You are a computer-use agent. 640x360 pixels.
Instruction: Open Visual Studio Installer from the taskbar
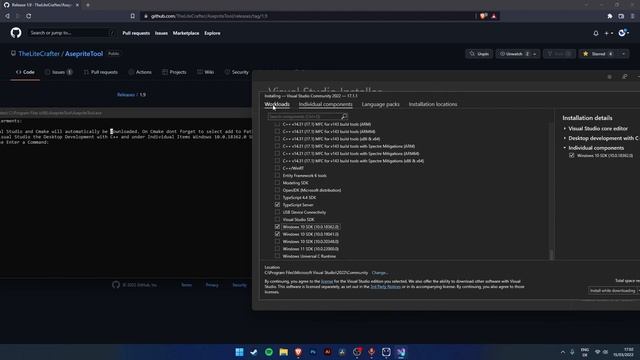[x=401, y=352]
